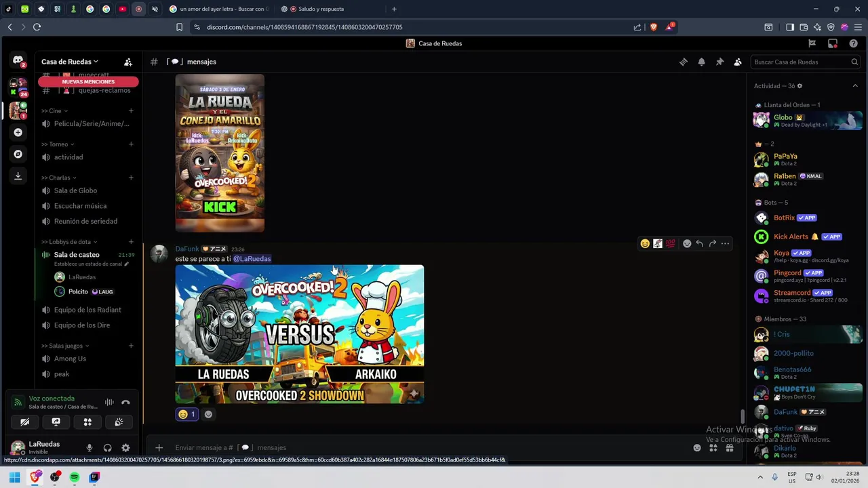Viewport: 868px width, 488px height.
Task: Click DaFunk author name in chat
Action: pos(187,249)
